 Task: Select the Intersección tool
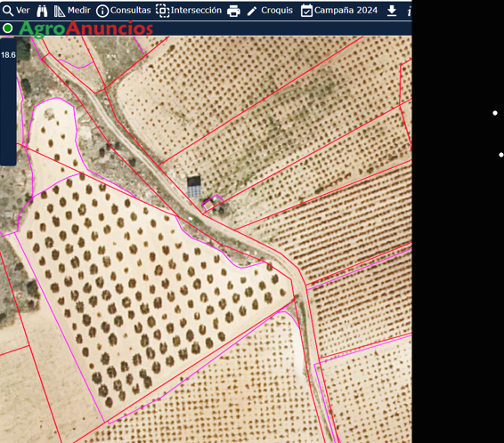[189, 11]
